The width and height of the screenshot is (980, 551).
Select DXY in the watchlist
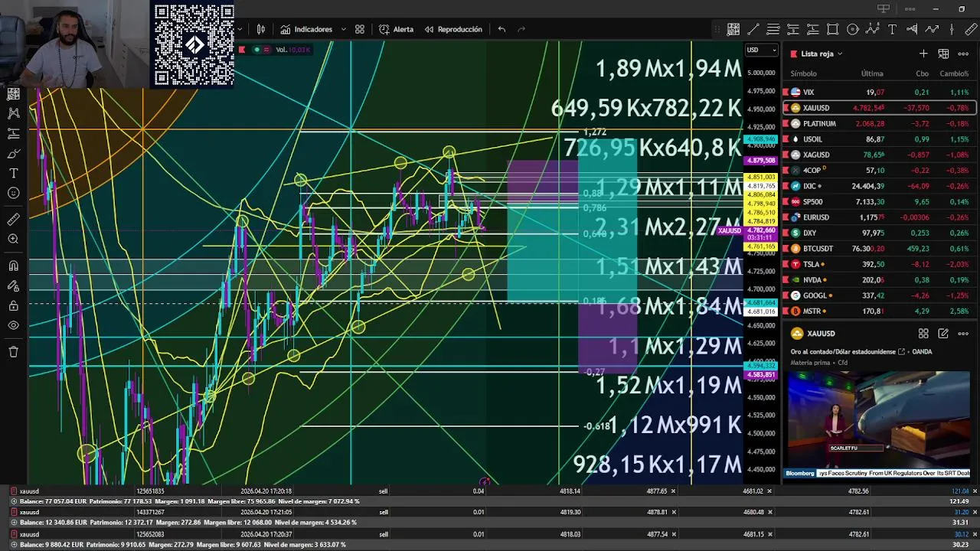pos(879,233)
